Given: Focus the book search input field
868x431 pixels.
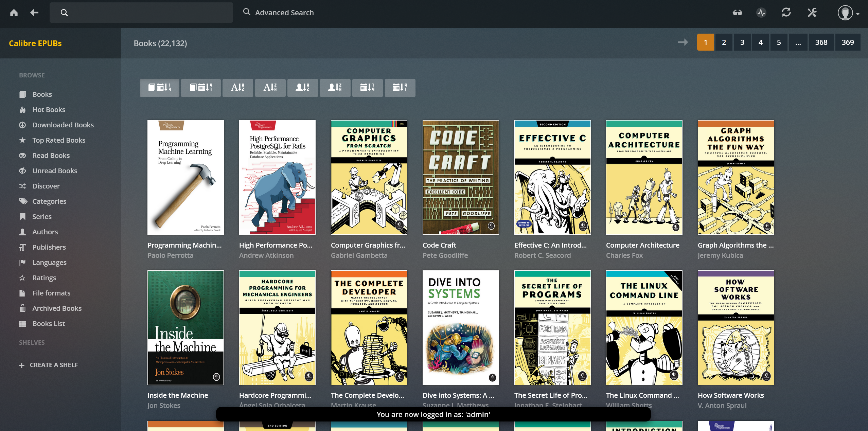Looking at the screenshot, I should [141, 13].
